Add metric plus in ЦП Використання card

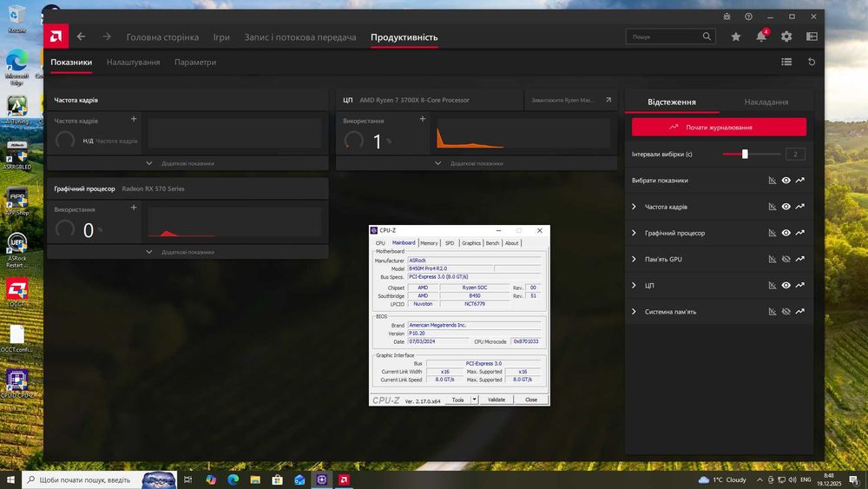(423, 119)
